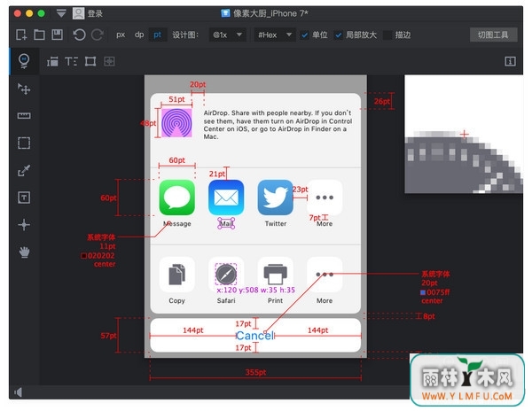Click the new file icon
This screenshot has height=411, width=532.
(x=21, y=35)
